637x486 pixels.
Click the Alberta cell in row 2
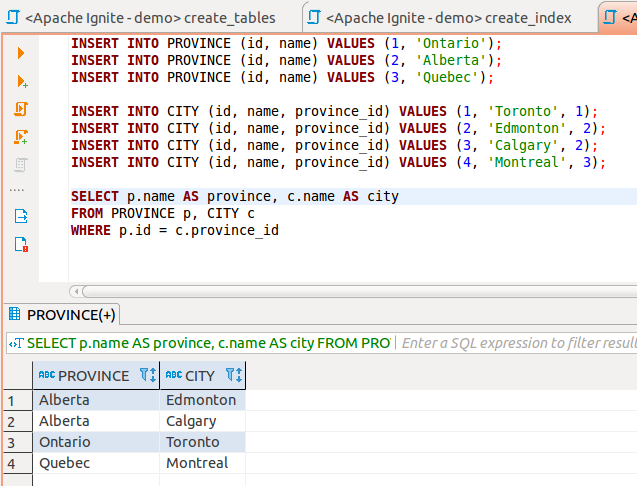coord(96,421)
